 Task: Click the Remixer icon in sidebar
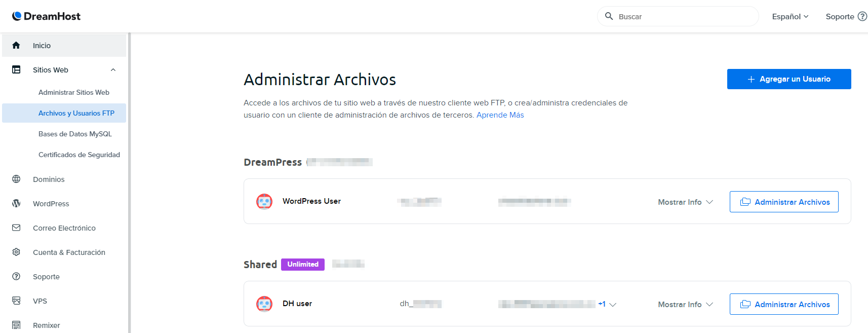click(16, 325)
